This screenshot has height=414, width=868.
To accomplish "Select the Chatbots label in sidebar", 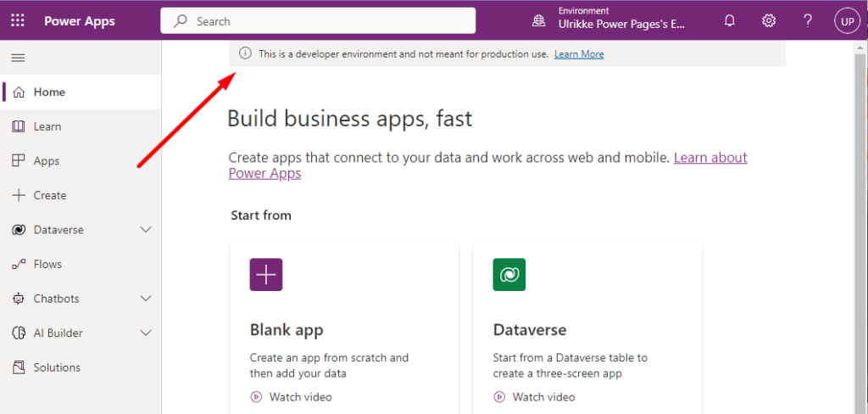I will pos(57,298).
